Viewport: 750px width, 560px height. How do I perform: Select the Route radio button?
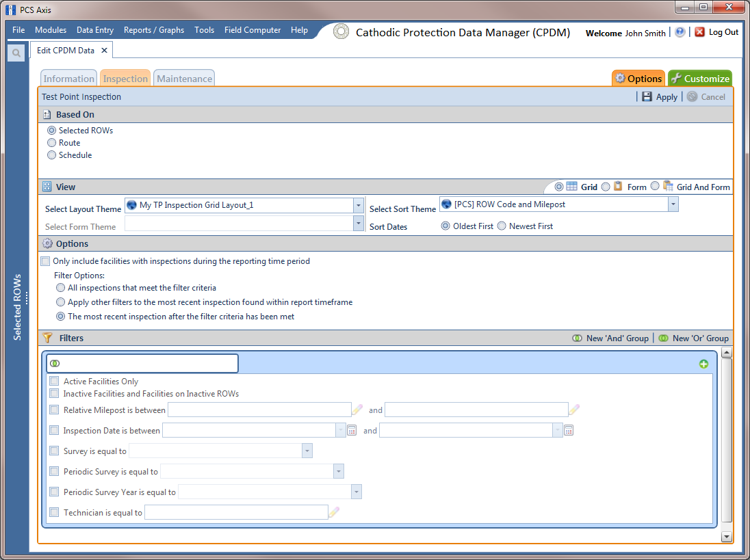(x=51, y=142)
